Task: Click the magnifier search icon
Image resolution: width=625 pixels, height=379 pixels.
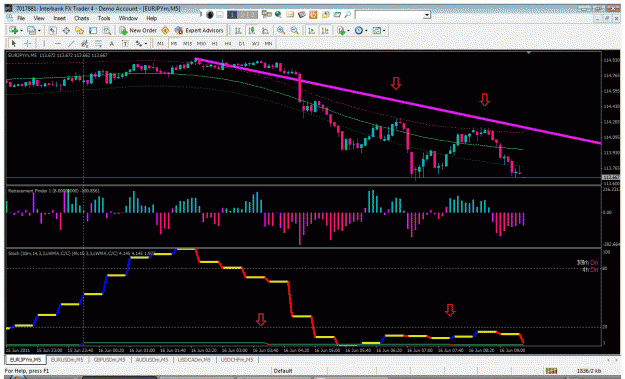Action: point(348,15)
